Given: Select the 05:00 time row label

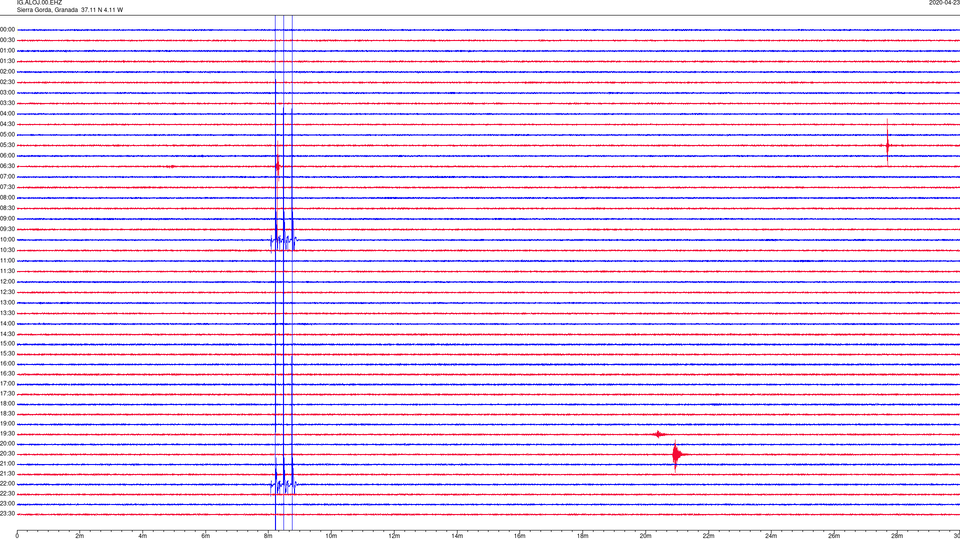Looking at the screenshot, I should click(7, 135).
